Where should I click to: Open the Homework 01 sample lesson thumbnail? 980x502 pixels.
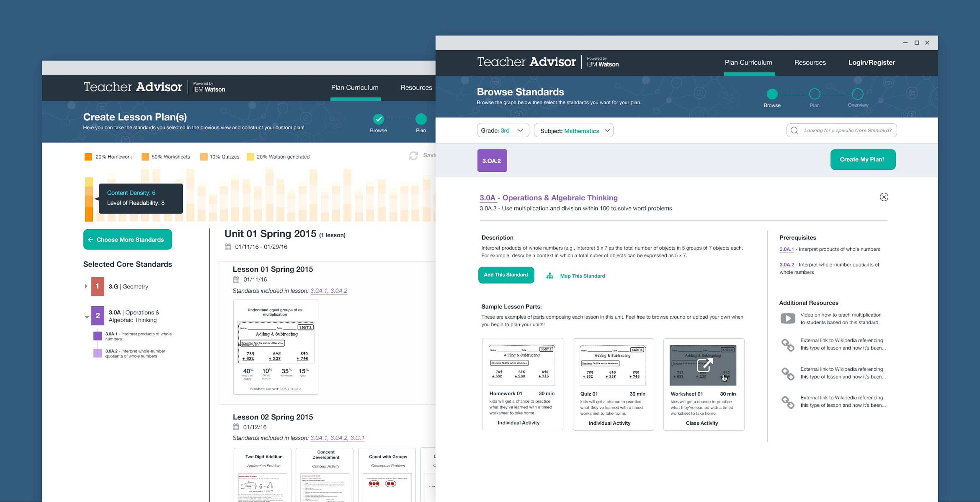click(522, 365)
